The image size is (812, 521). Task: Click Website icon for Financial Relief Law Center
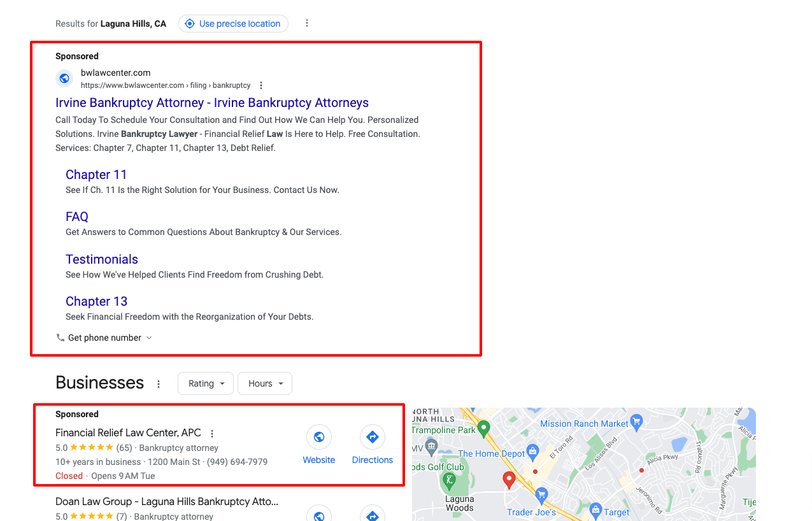coord(319,437)
